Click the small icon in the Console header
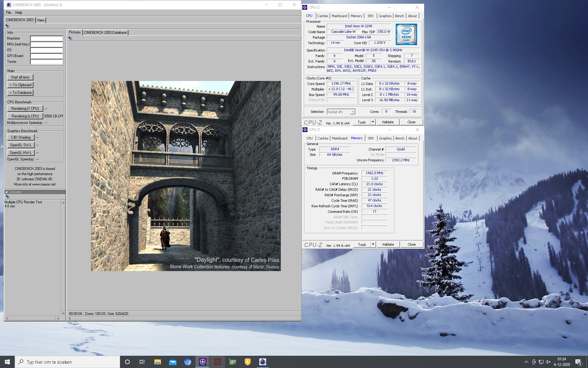Screen dimensions: 588x368 (6, 192)
